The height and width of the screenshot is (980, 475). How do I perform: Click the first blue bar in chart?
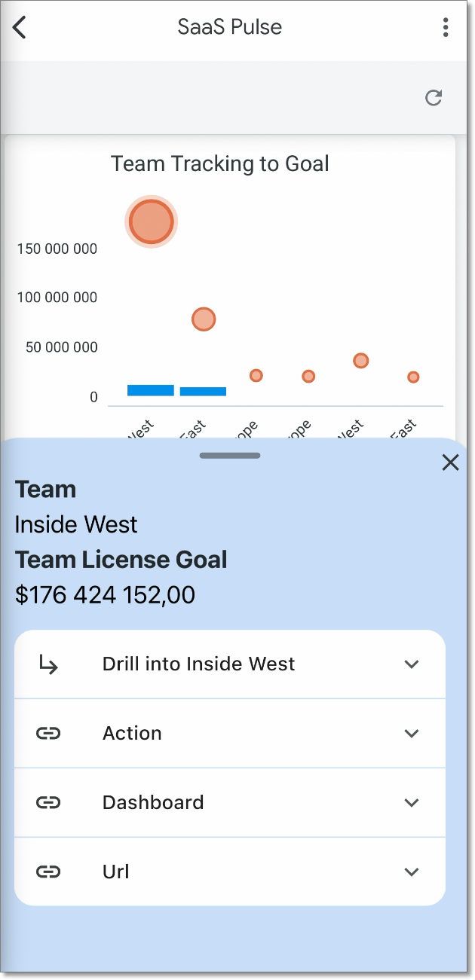coord(151,390)
